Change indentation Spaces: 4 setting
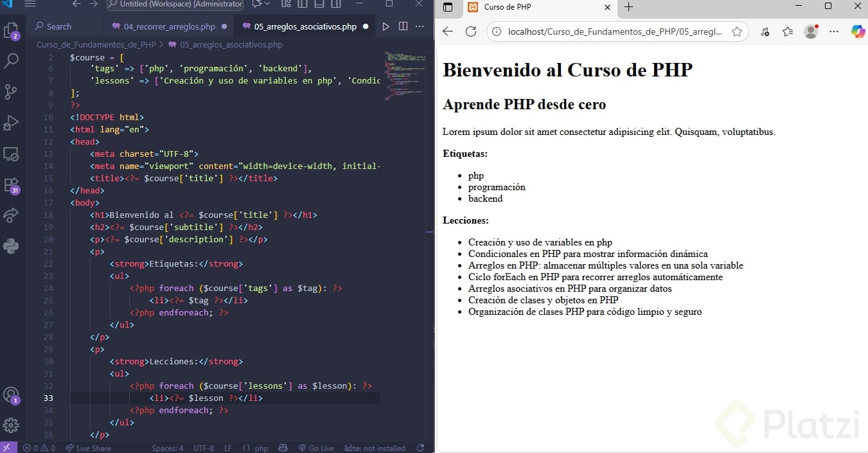 click(x=167, y=448)
